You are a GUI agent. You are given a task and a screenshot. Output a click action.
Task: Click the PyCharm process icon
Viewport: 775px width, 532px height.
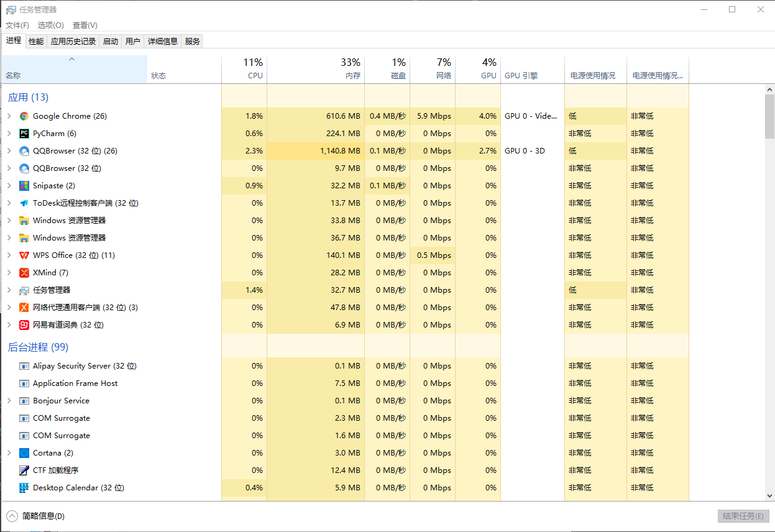pos(24,134)
